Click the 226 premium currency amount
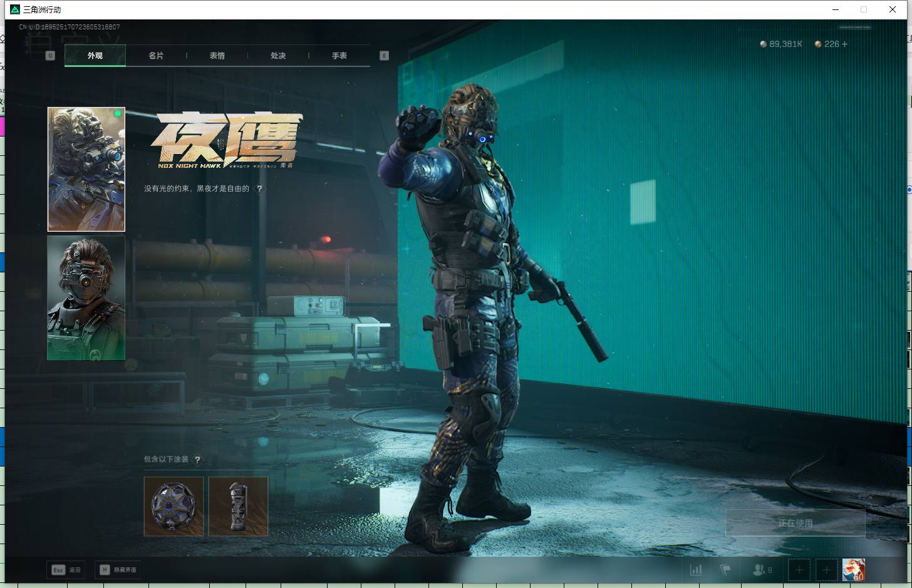 tap(832, 44)
